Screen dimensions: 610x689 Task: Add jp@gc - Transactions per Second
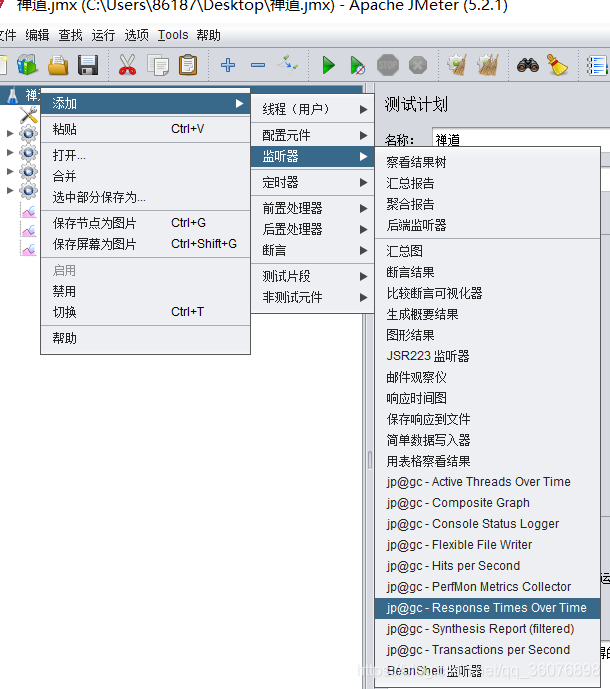click(x=487, y=650)
